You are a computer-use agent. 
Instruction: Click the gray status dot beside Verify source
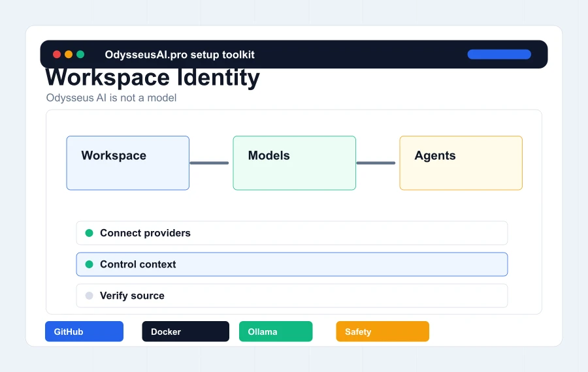tap(90, 296)
